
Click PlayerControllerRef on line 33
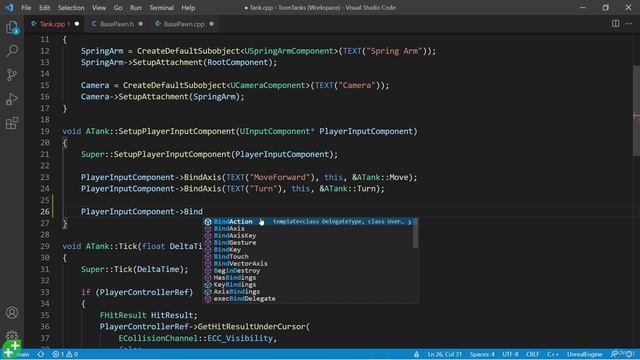pos(144,292)
